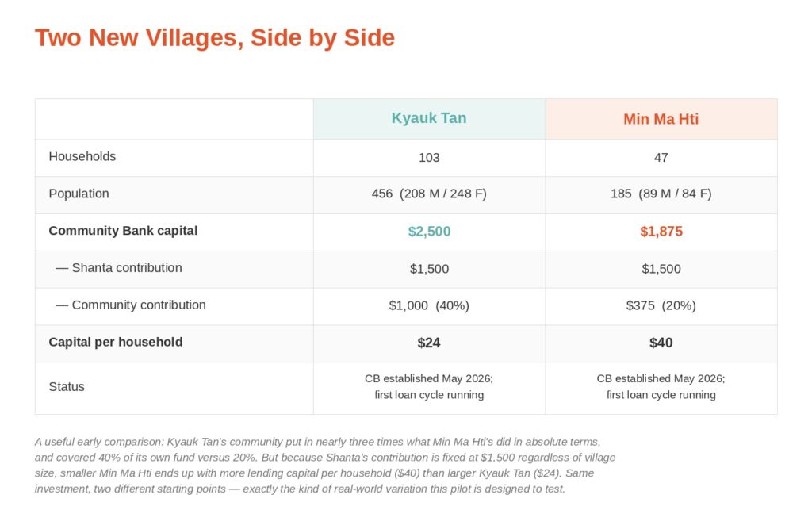
Task: Select the Community Bank capital label
Action: coord(123,231)
